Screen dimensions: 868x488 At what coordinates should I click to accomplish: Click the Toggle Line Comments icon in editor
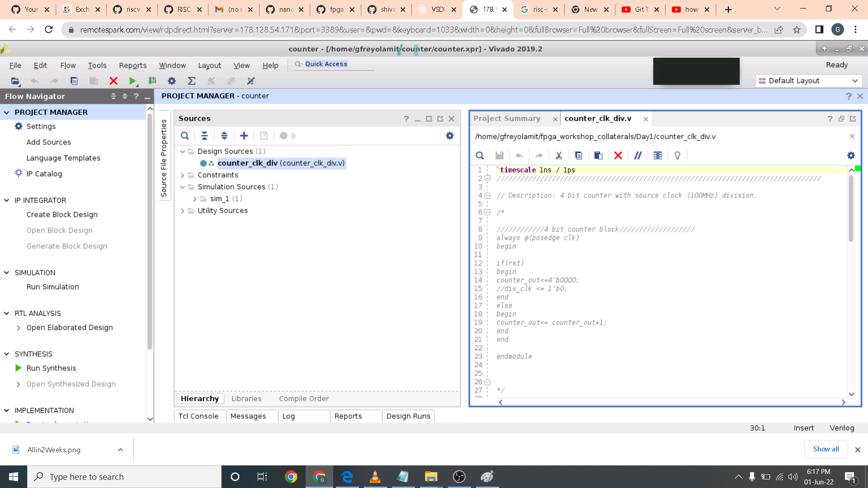pos(638,156)
